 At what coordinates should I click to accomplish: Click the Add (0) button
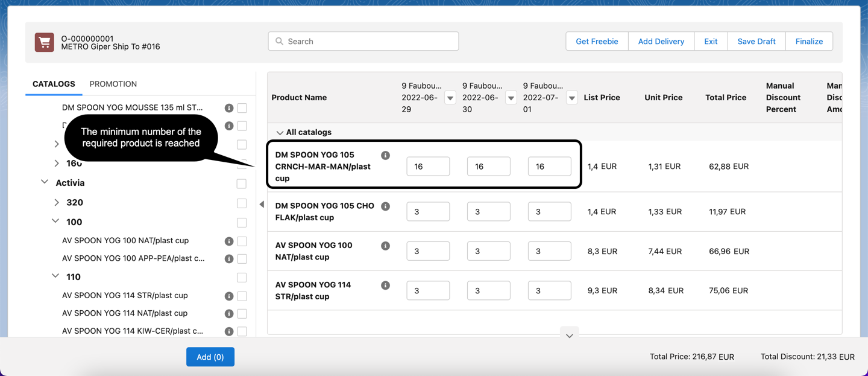(x=210, y=357)
